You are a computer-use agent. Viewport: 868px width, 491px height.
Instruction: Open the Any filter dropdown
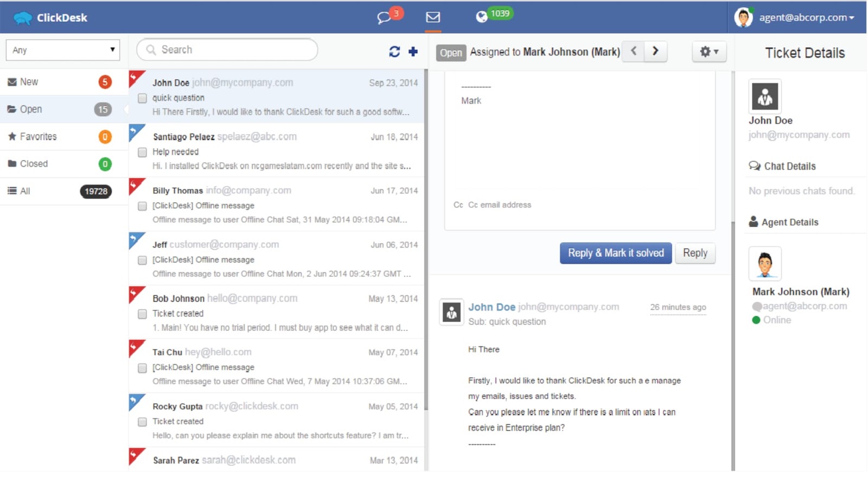click(x=63, y=50)
